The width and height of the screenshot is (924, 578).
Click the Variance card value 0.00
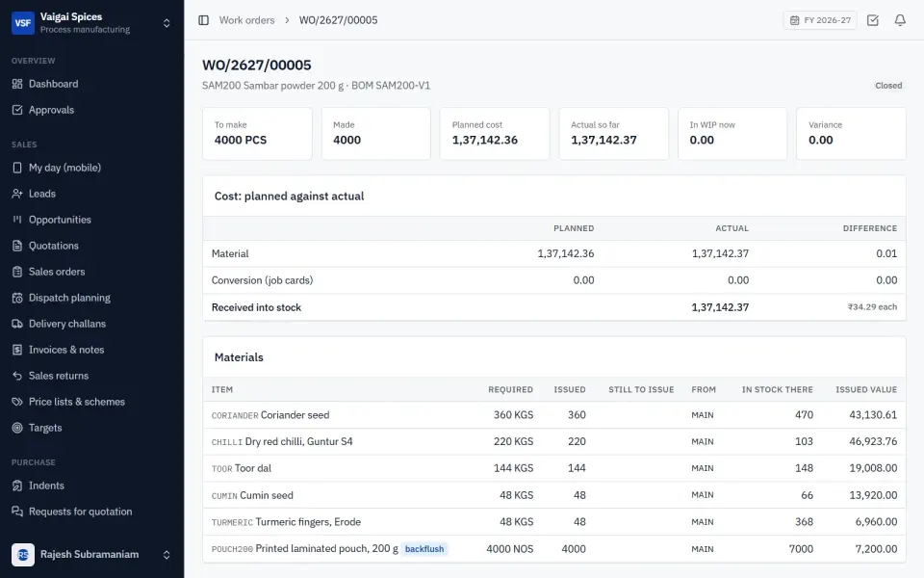click(x=820, y=141)
